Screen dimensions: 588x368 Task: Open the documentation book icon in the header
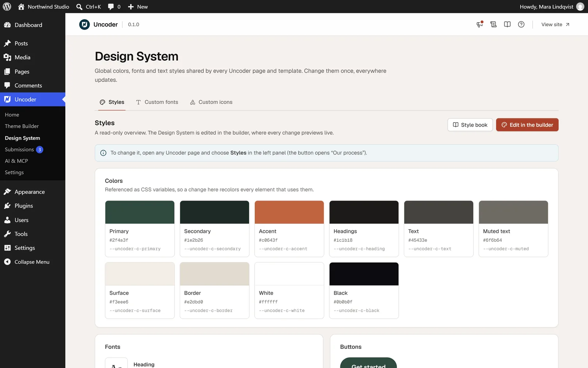(x=507, y=24)
